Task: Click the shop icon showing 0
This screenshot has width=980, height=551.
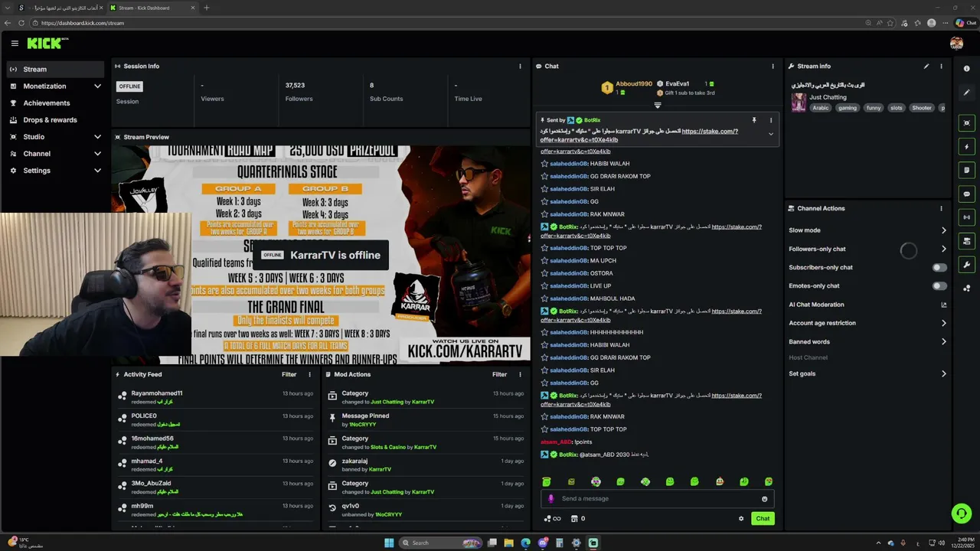Action: pos(578,519)
